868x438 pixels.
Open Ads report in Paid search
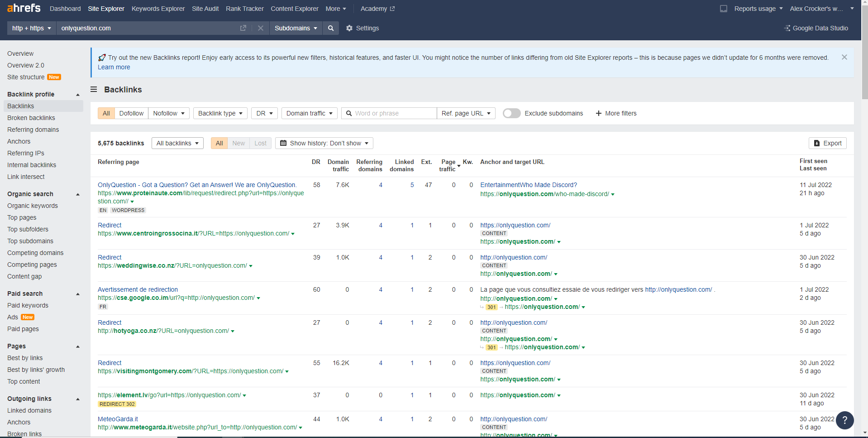tap(13, 317)
